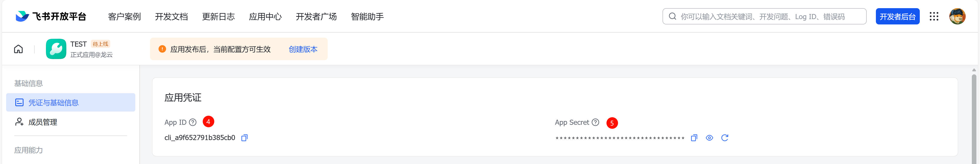Click the Feishu Open Platform logo
Screen dimensions: 980x164
51,16
